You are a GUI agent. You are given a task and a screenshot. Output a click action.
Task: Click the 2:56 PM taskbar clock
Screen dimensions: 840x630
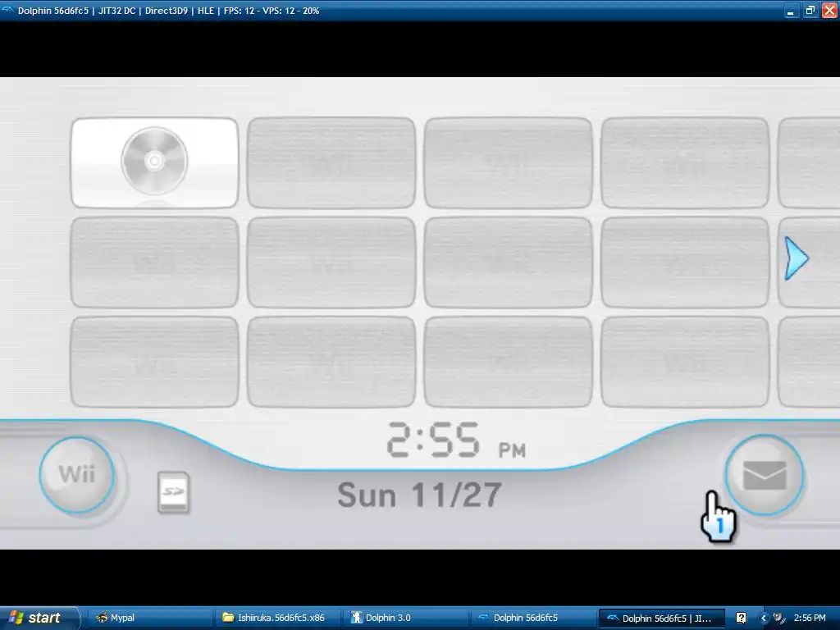[810, 618]
